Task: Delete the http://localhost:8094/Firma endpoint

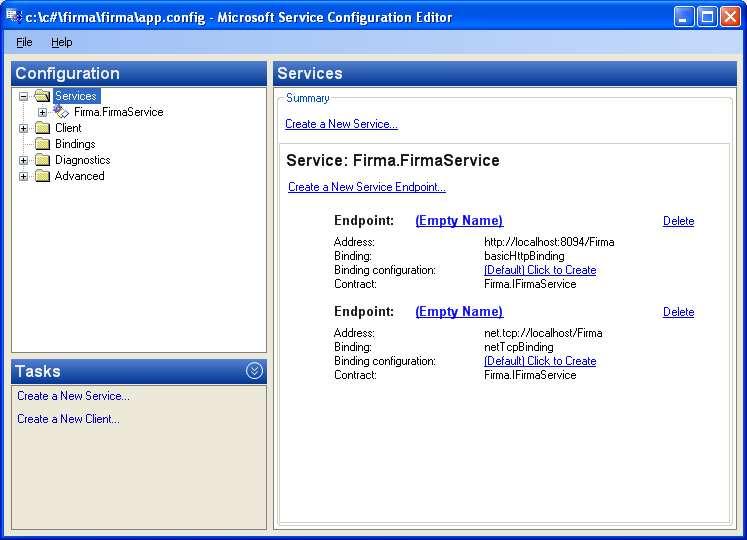Action: click(678, 221)
